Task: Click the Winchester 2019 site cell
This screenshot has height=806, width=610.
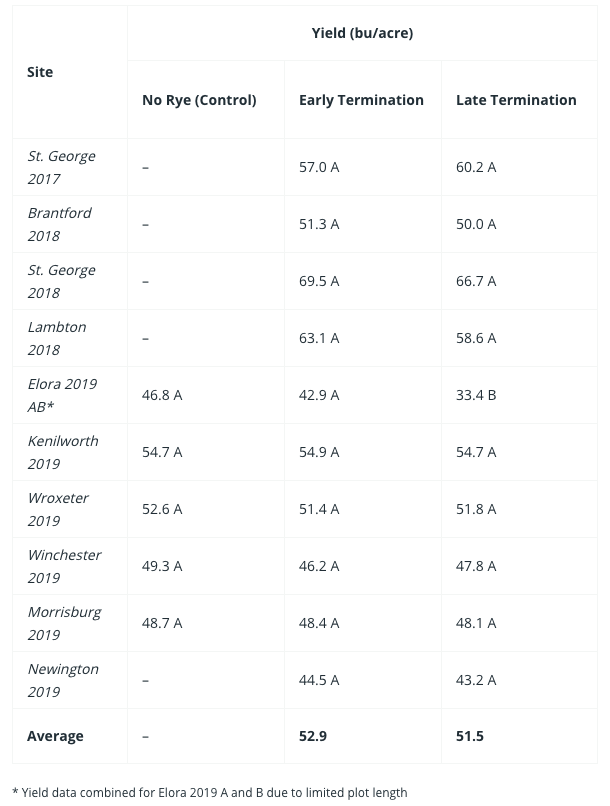Action: pyautogui.click(x=64, y=566)
